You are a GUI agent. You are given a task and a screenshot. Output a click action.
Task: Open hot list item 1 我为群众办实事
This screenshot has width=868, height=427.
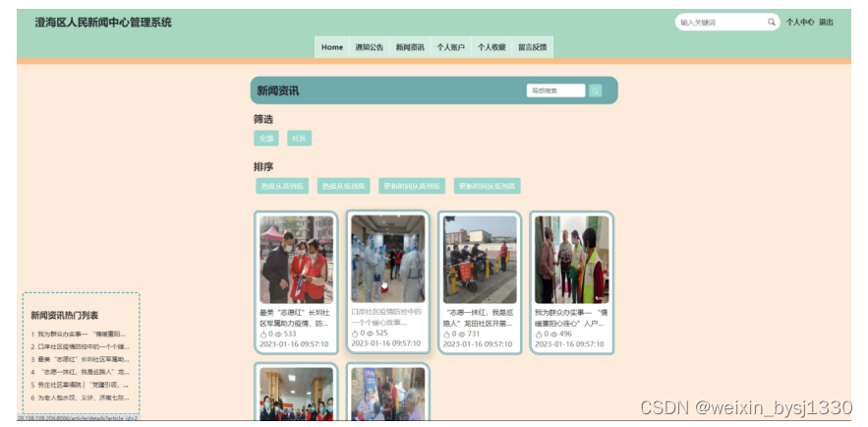point(80,335)
